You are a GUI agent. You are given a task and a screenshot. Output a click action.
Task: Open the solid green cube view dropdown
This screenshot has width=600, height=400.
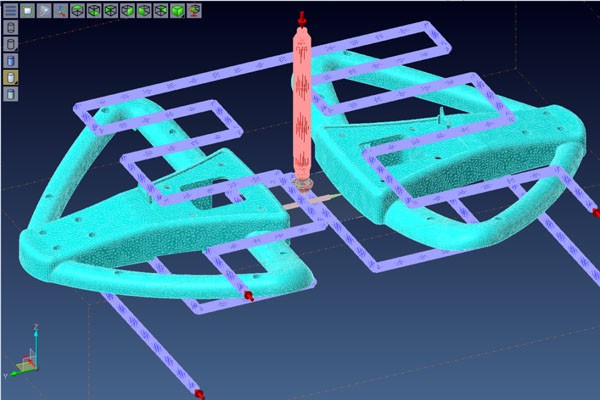tap(183, 16)
